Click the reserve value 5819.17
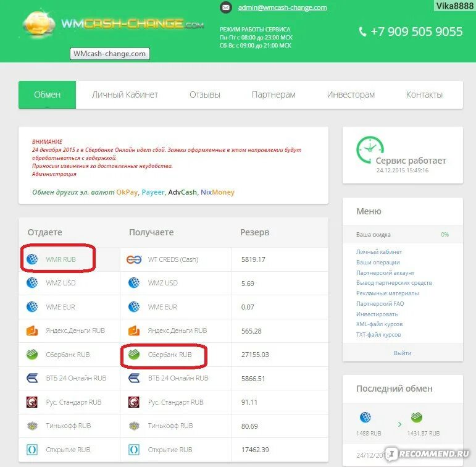 [253, 259]
